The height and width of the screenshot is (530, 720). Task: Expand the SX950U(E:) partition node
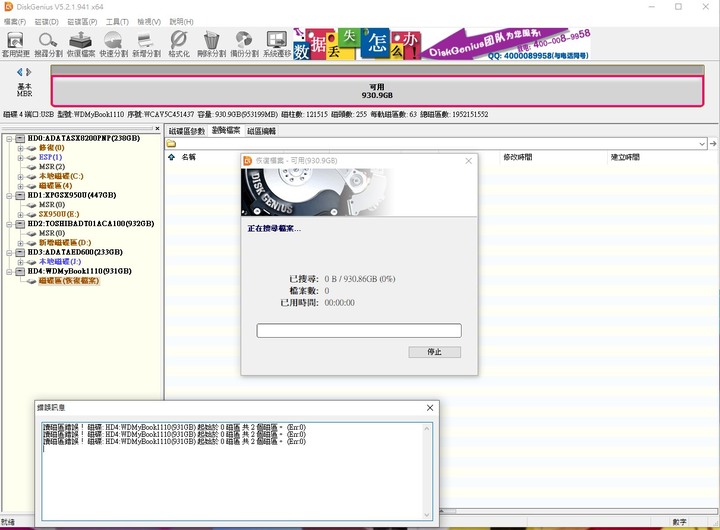20,214
